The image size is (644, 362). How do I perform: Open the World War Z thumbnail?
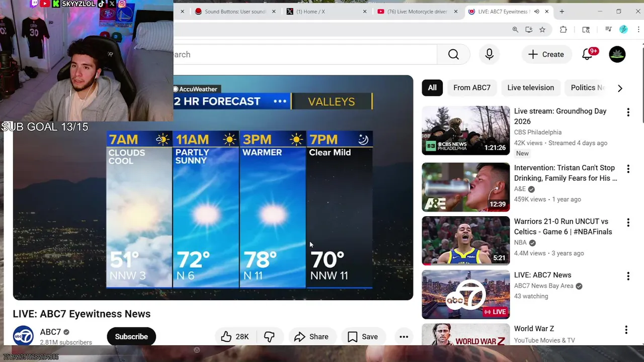point(466,334)
